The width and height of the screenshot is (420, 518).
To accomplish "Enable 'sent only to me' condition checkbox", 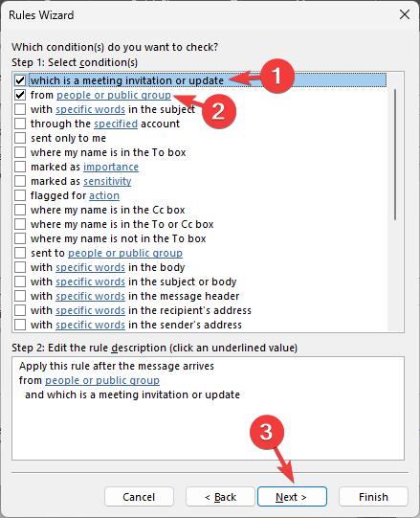I will pyautogui.click(x=20, y=138).
